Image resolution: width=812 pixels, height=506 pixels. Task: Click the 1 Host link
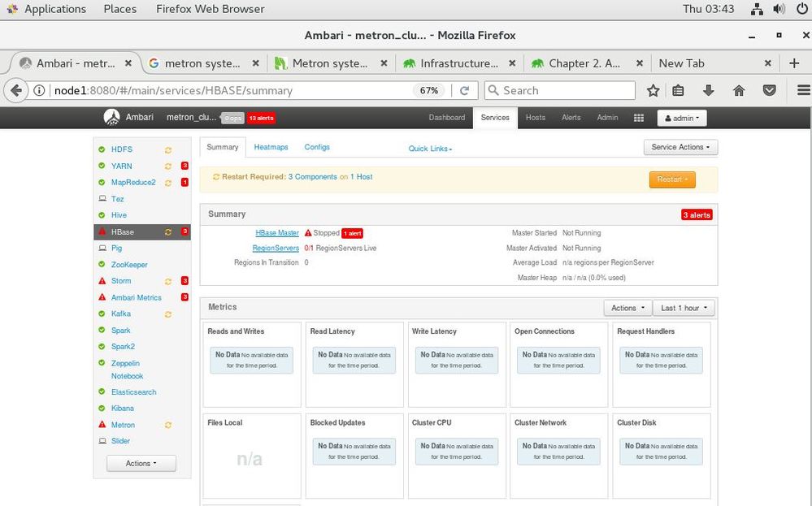362,176
